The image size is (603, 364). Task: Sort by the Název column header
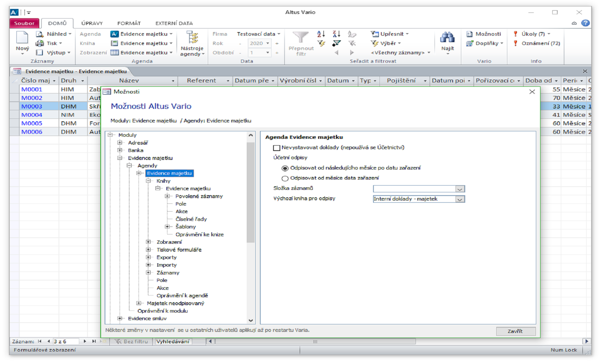(129, 81)
